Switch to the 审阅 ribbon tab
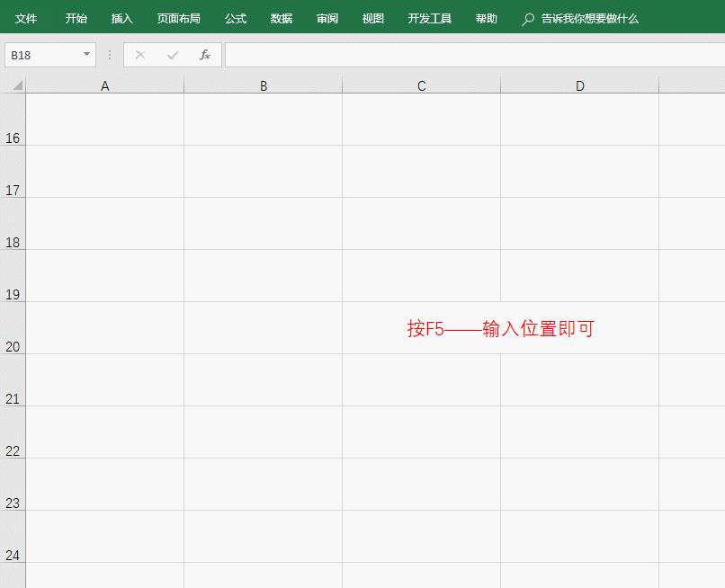 327,17
